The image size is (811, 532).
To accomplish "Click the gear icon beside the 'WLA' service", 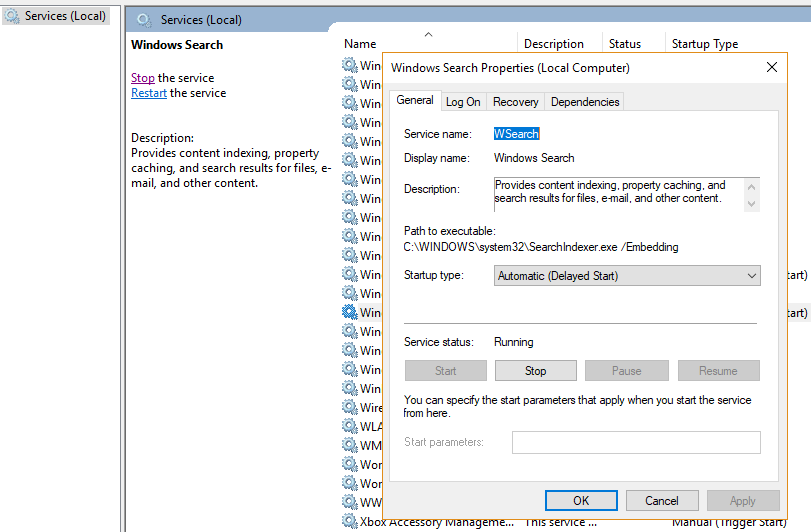I will tap(350, 426).
